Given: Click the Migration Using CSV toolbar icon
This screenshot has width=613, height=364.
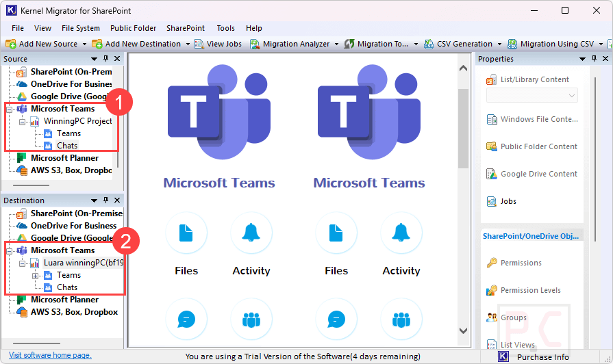Looking at the screenshot, I should 512,44.
